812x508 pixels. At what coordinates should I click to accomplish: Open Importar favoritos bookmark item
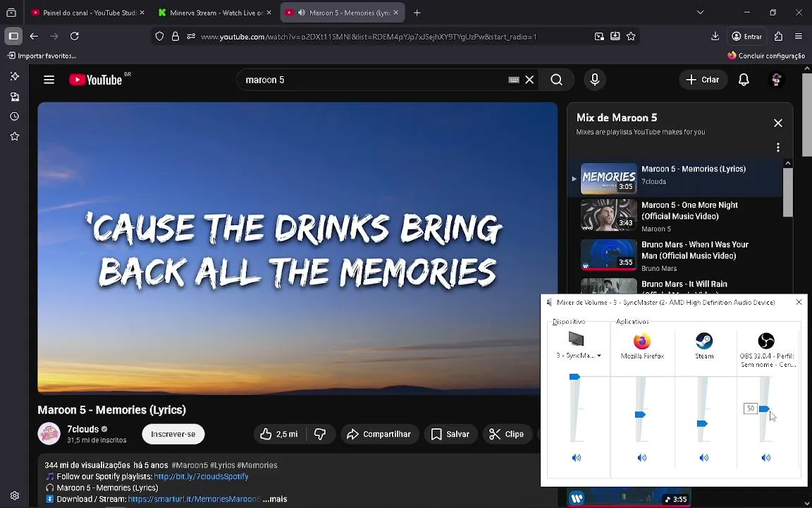[42, 56]
